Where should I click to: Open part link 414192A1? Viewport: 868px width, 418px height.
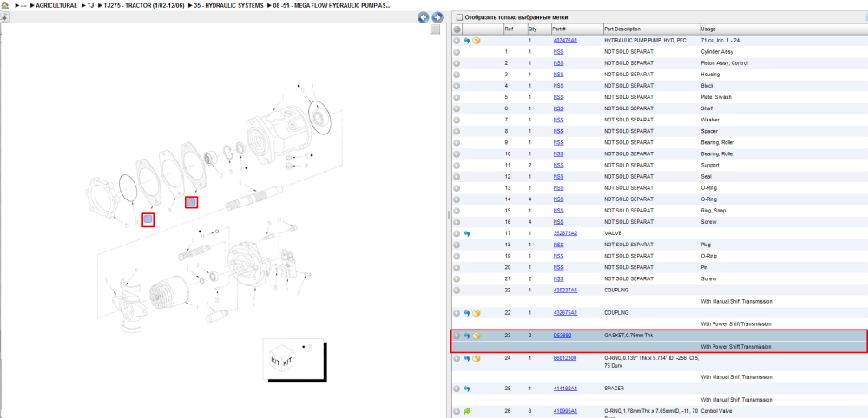(x=565, y=389)
